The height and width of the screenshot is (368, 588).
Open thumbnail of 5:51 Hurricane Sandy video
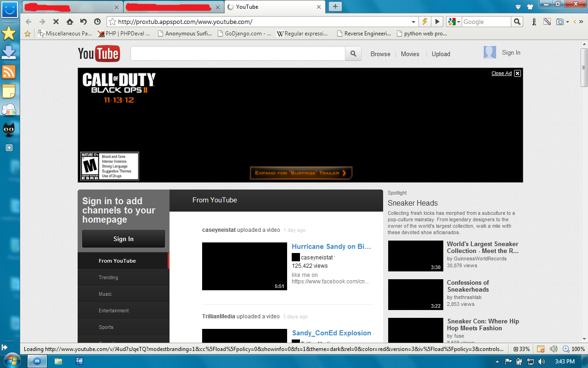pyautogui.click(x=244, y=266)
